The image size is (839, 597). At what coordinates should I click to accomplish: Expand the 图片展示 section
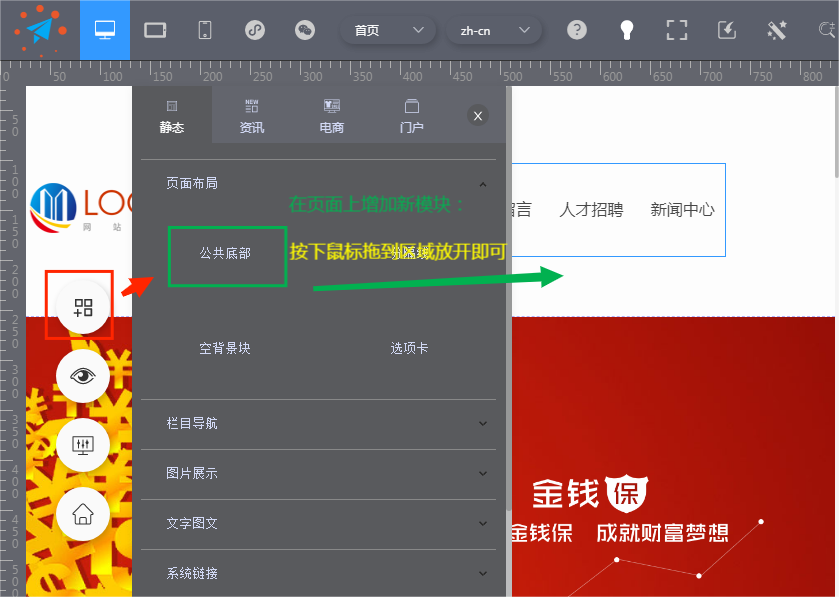[483, 474]
